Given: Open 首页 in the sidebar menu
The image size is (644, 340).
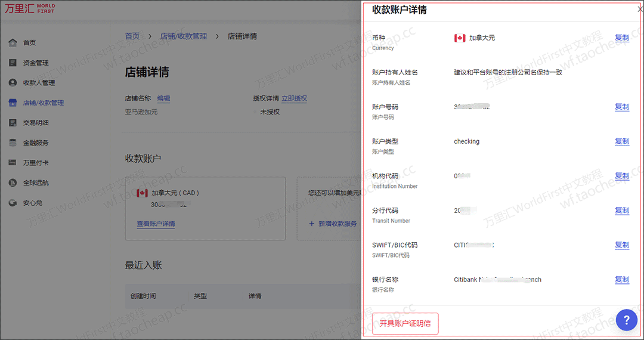Looking at the screenshot, I should tap(29, 43).
